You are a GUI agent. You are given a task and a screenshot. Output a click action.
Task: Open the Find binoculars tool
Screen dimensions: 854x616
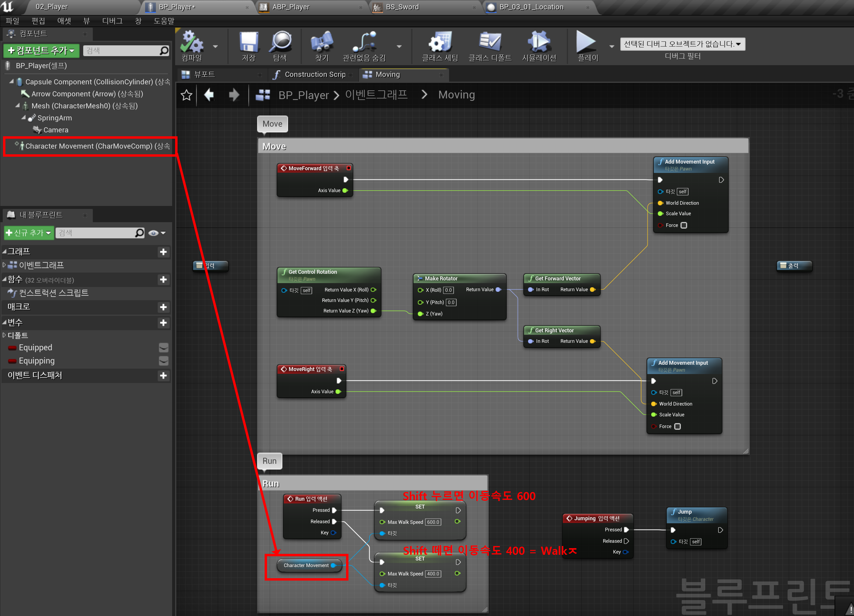click(322, 43)
